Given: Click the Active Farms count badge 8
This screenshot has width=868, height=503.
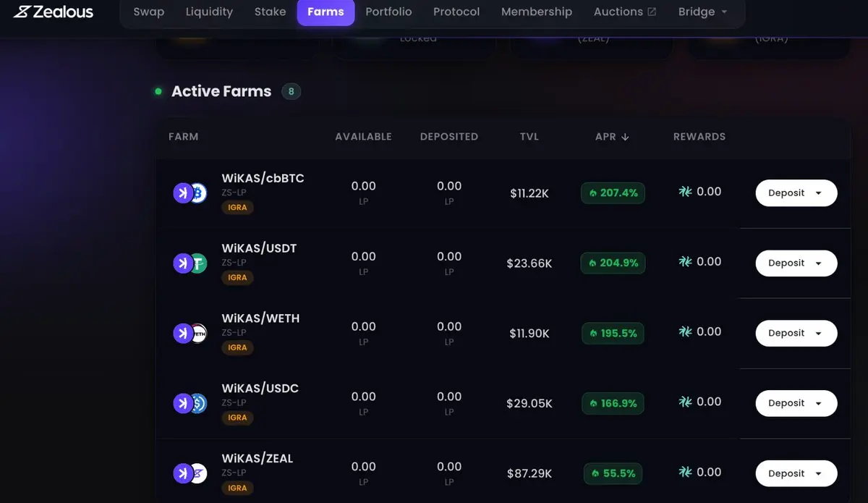Looking at the screenshot, I should point(291,92).
